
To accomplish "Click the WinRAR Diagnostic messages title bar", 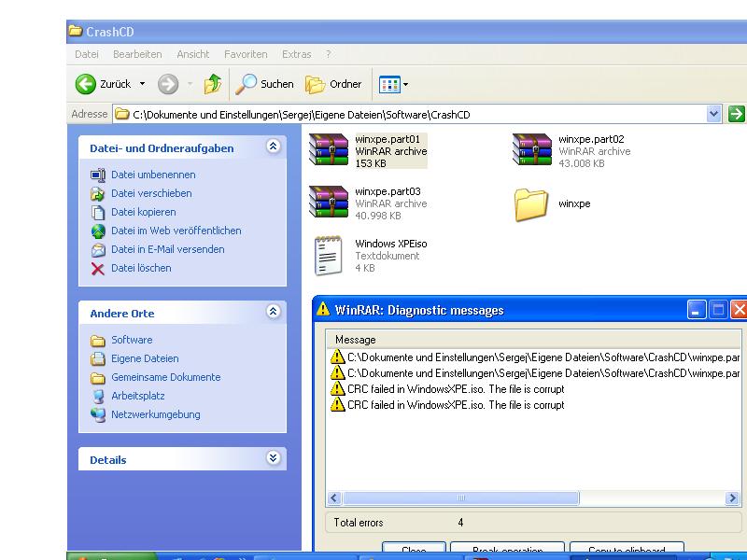I will click(500, 310).
